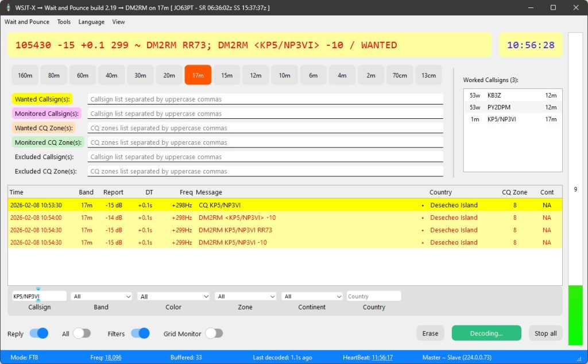Click the Erase button

pos(430,334)
